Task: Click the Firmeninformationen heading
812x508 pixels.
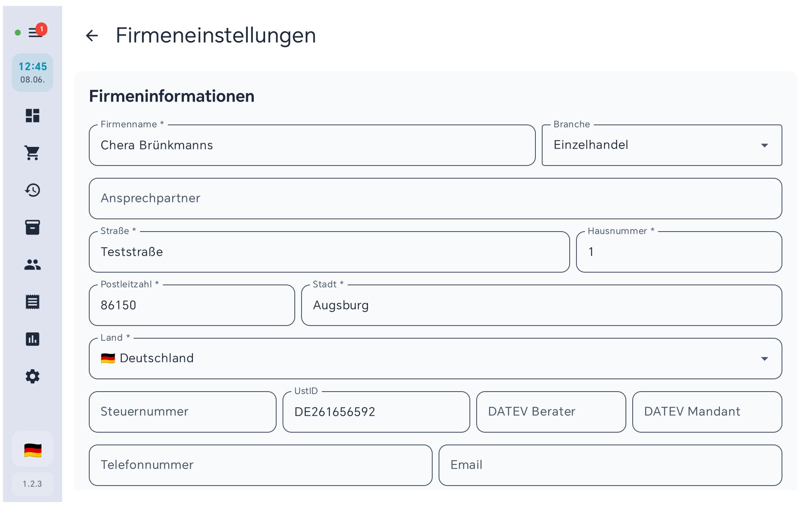Action: point(172,96)
